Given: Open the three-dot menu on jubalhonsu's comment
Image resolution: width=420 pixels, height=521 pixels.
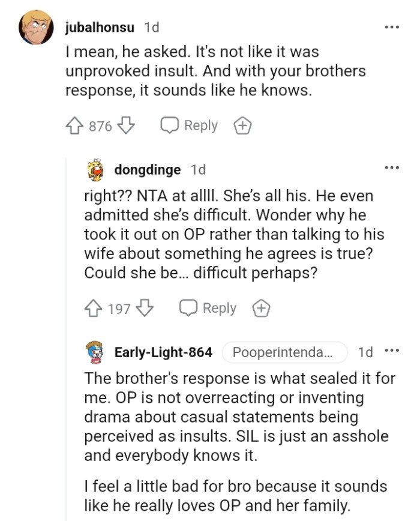Looking at the screenshot, I should coord(392,26).
